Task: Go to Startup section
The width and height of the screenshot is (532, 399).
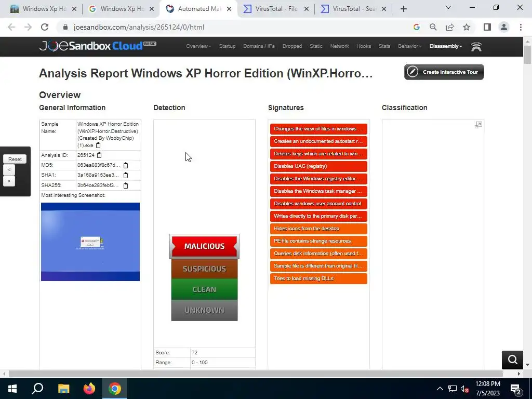Action: [228, 46]
